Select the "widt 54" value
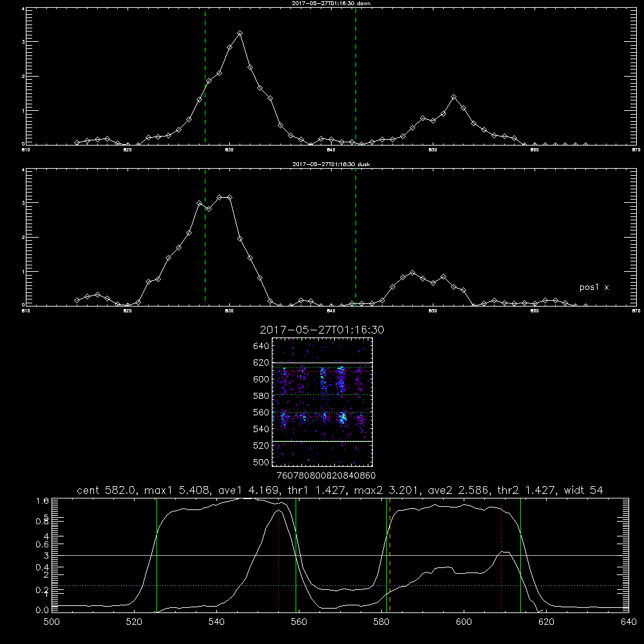 pyautogui.click(x=583, y=490)
